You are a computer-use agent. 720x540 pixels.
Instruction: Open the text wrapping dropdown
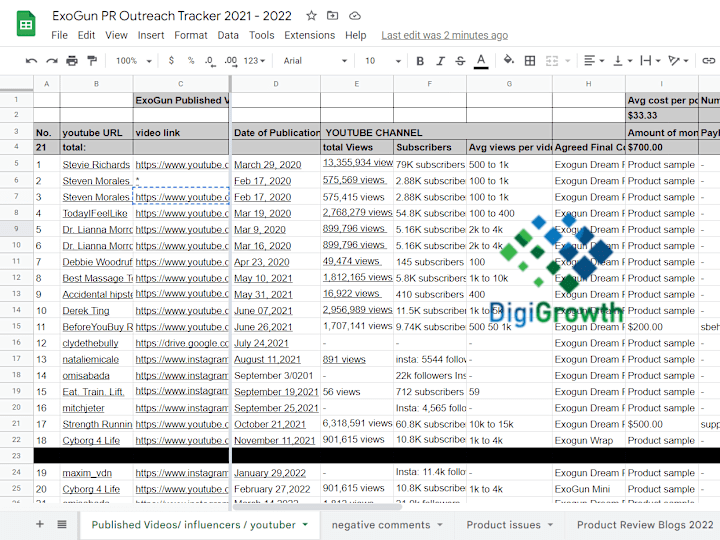[650, 61]
